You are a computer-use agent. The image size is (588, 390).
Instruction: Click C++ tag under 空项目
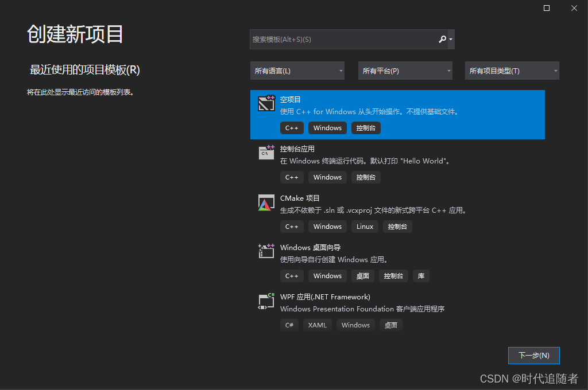(292, 128)
